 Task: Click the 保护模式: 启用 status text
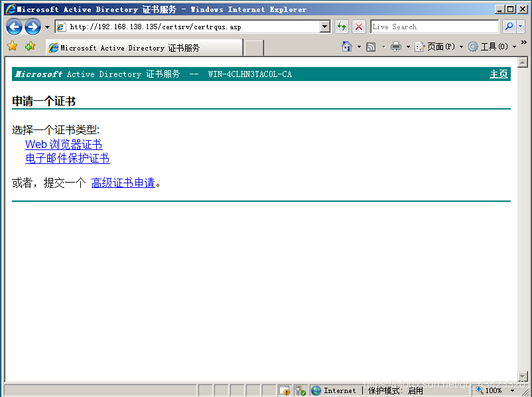pyautogui.click(x=395, y=390)
